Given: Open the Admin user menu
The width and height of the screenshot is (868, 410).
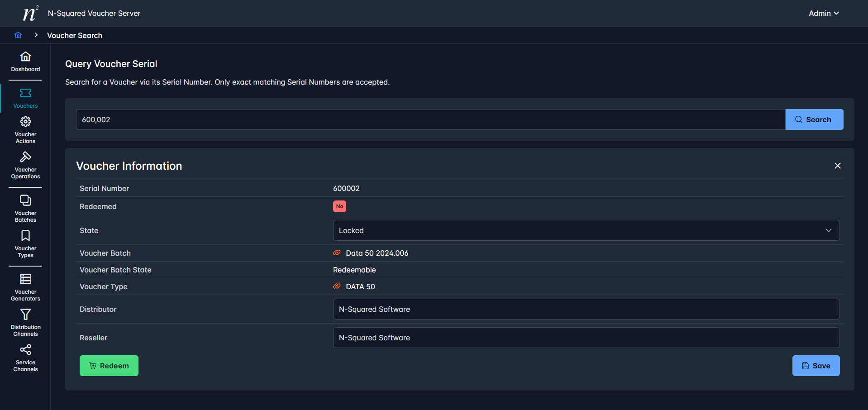Looking at the screenshot, I should [x=823, y=14].
